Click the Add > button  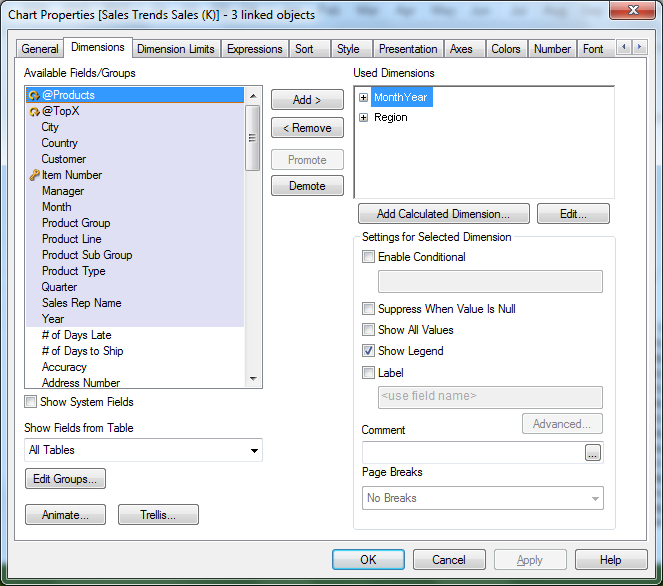(x=307, y=100)
